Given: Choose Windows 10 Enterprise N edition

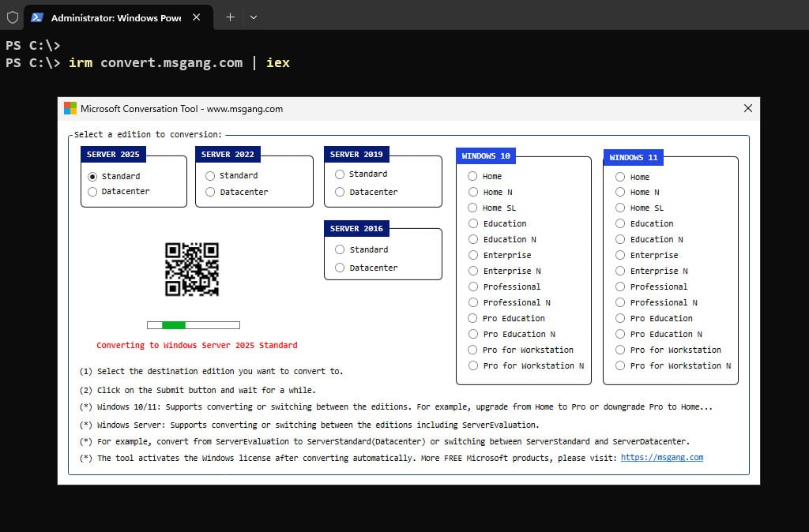Looking at the screenshot, I should tap(473, 271).
